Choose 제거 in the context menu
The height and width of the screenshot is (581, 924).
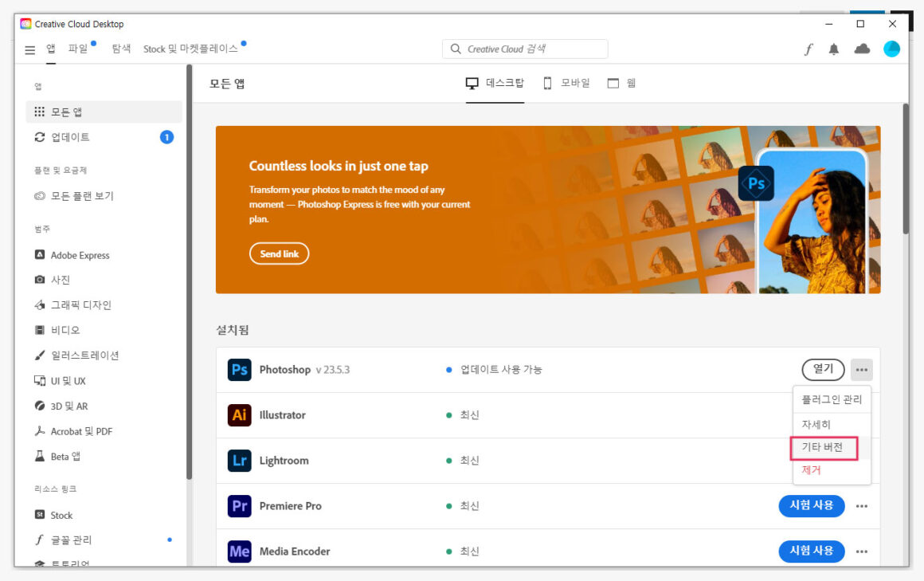(x=811, y=470)
